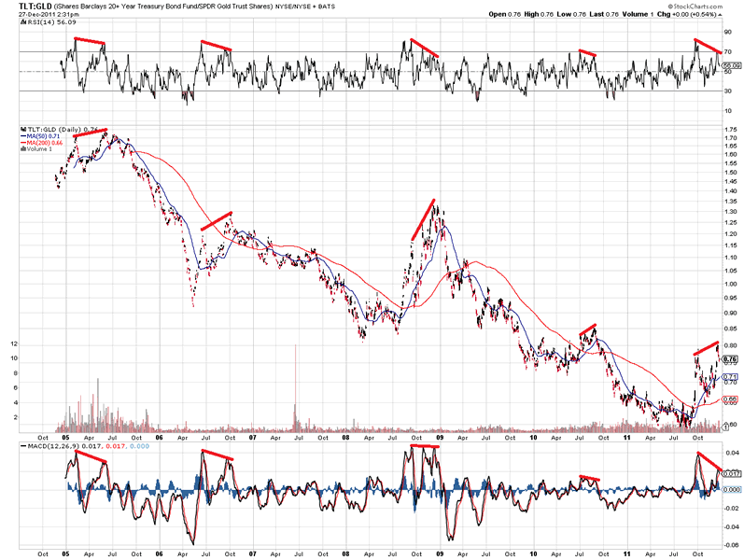Click the 0.04 label on the MACD axis
Image resolution: width=744 pixels, height=560 pixels.
[733, 453]
